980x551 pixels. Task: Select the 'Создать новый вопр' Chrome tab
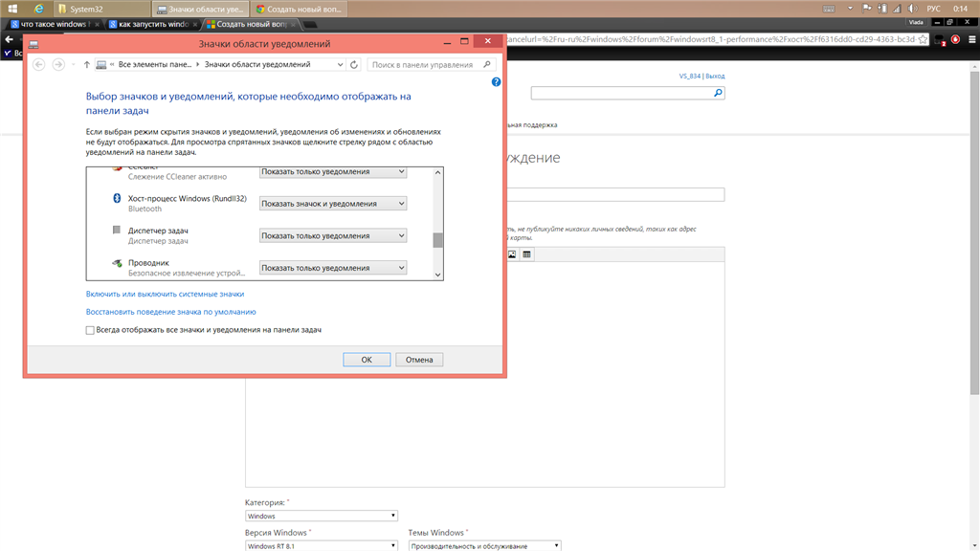252,24
